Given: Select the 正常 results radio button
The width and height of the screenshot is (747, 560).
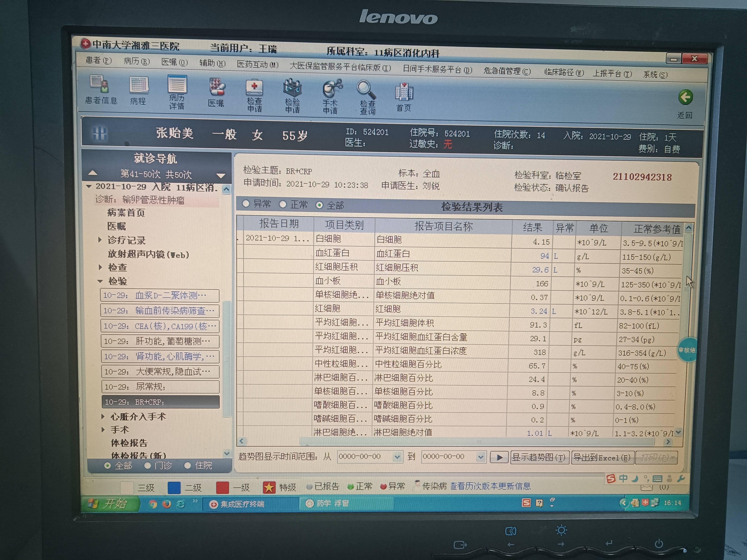Looking at the screenshot, I should pos(283,204).
